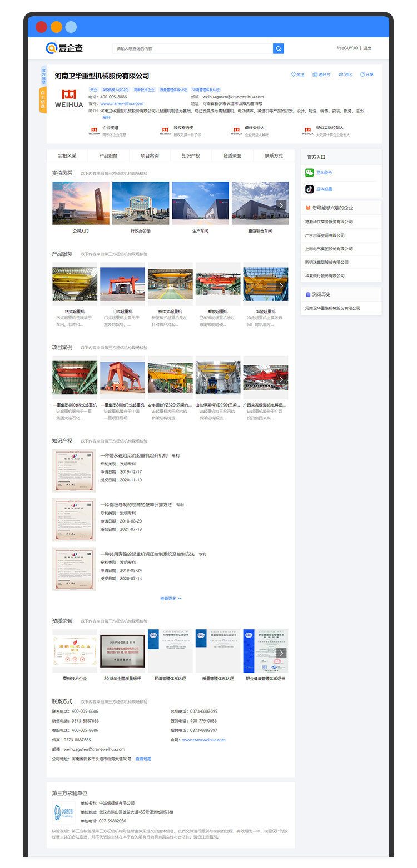
Task: Open 华夏银行股份有限公司 company link
Action: pos(325,275)
